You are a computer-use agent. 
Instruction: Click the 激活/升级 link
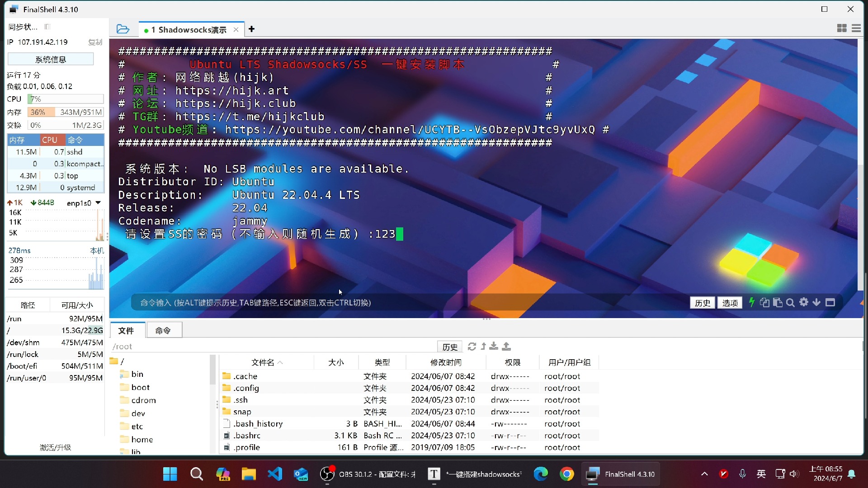[55, 447]
